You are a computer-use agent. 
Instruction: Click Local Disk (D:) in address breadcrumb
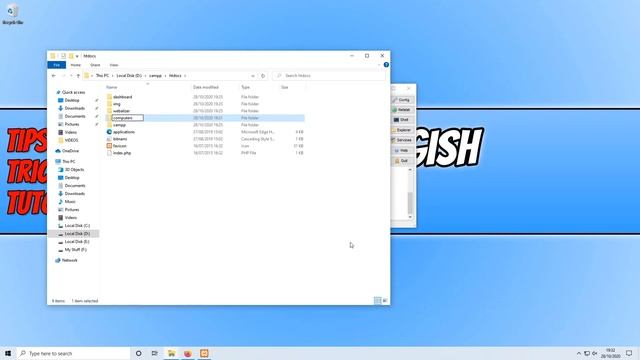129,76
